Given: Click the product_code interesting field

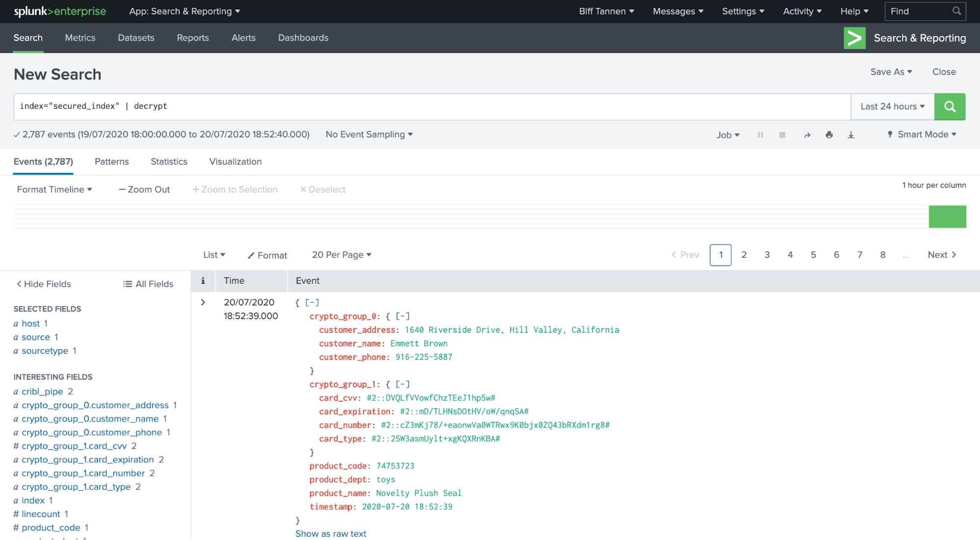Looking at the screenshot, I should (x=50, y=528).
